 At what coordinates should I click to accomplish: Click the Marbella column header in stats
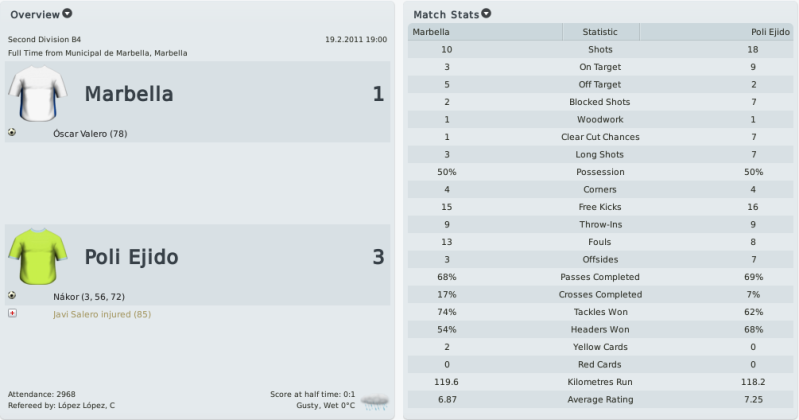pos(485,32)
